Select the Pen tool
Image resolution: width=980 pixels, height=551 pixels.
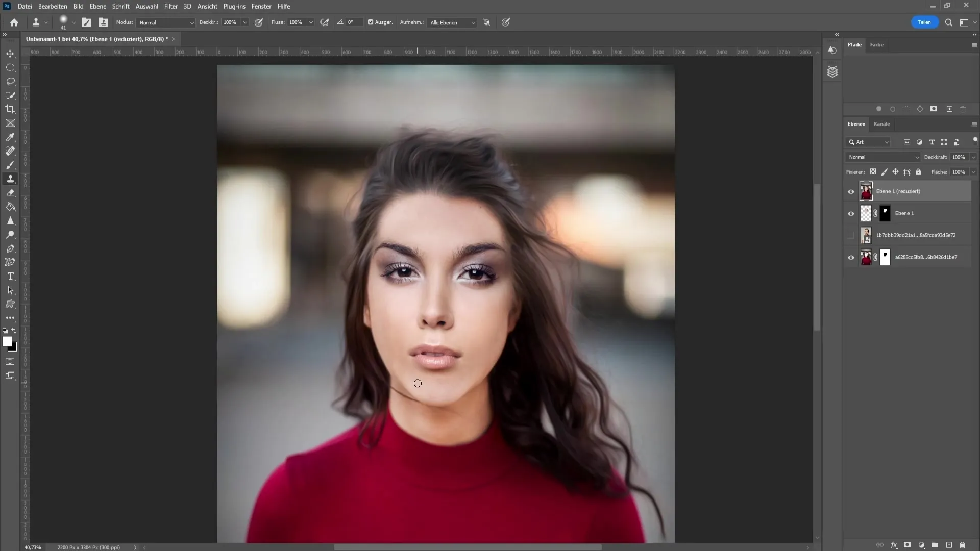(10, 249)
